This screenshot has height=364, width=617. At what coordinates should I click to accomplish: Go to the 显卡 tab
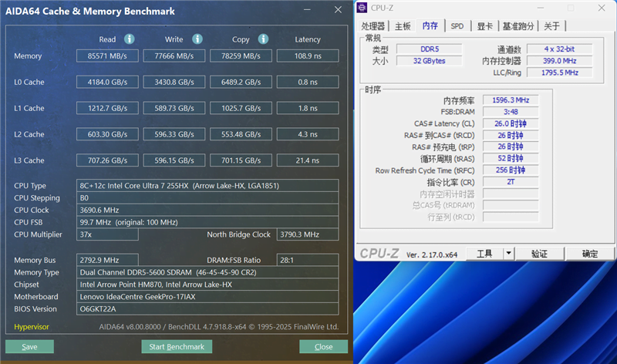click(x=484, y=26)
